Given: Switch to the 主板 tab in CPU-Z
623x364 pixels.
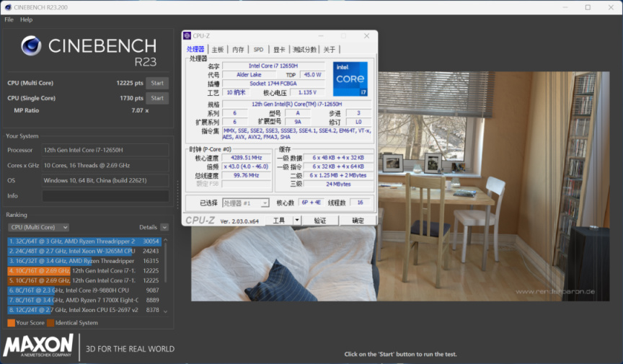Looking at the screenshot, I should pos(217,50).
